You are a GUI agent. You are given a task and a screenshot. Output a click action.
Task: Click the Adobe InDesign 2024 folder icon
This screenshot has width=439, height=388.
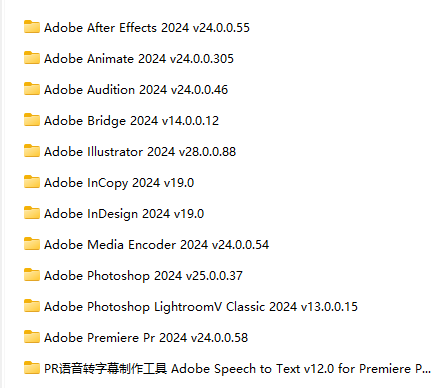point(32,213)
